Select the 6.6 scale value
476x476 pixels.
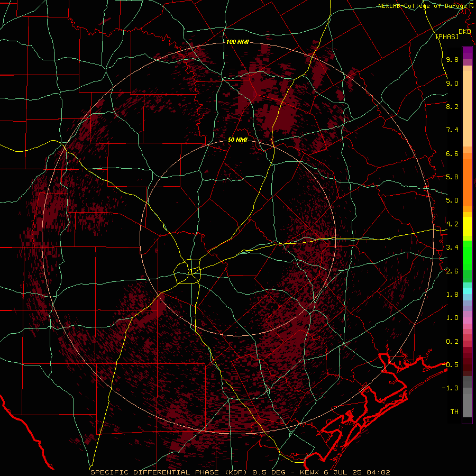pos(452,153)
